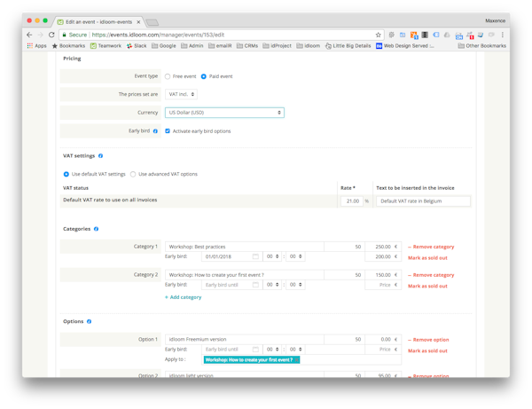Click the VAT settings info icon
The height and width of the screenshot is (409, 532).
[x=100, y=156]
